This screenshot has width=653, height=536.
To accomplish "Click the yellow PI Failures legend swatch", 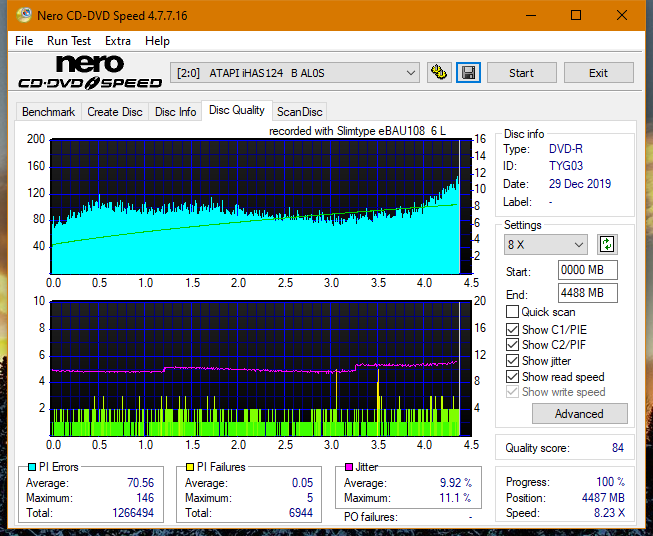I will 189,467.
